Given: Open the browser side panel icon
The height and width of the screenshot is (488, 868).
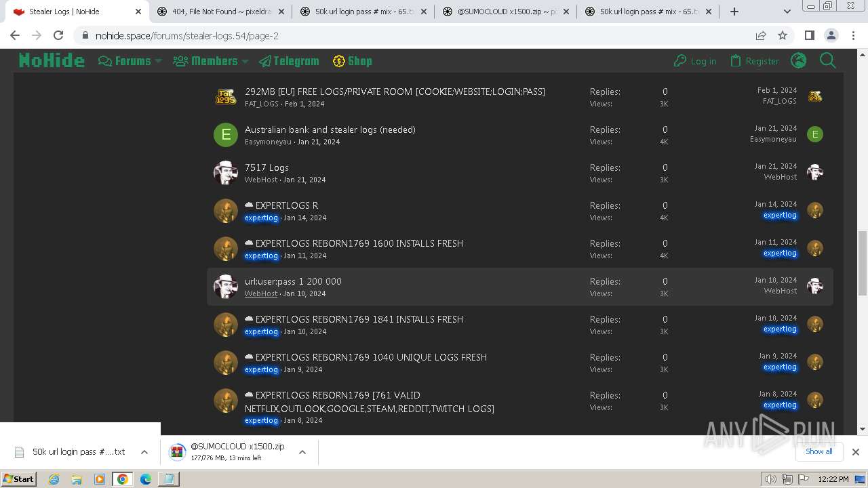Looking at the screenshot, I should click(x=809, y=36).
